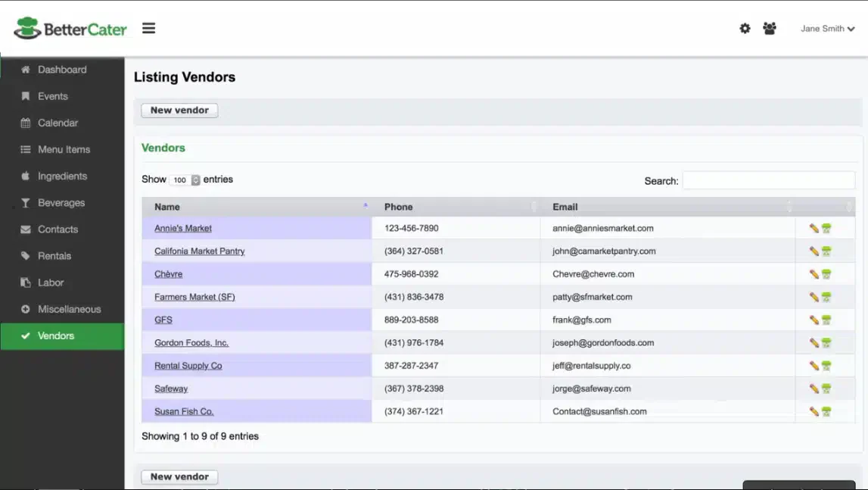Delete Susan Fish Co. trash icon

pos(826,411)
